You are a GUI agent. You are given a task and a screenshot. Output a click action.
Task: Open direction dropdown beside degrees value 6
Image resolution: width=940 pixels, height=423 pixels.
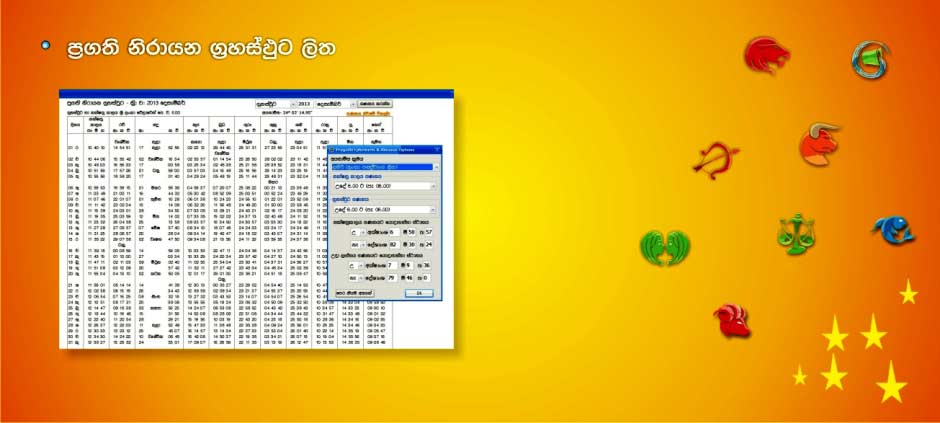point(363,232)
